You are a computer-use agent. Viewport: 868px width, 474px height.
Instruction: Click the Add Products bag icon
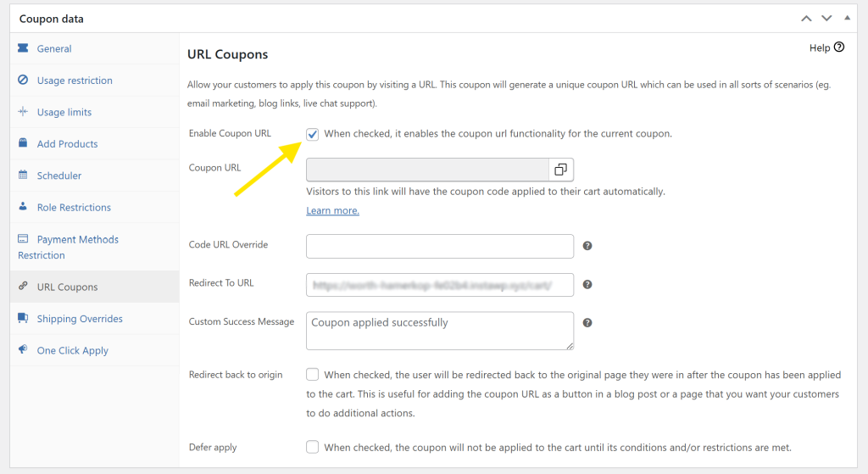23,142
